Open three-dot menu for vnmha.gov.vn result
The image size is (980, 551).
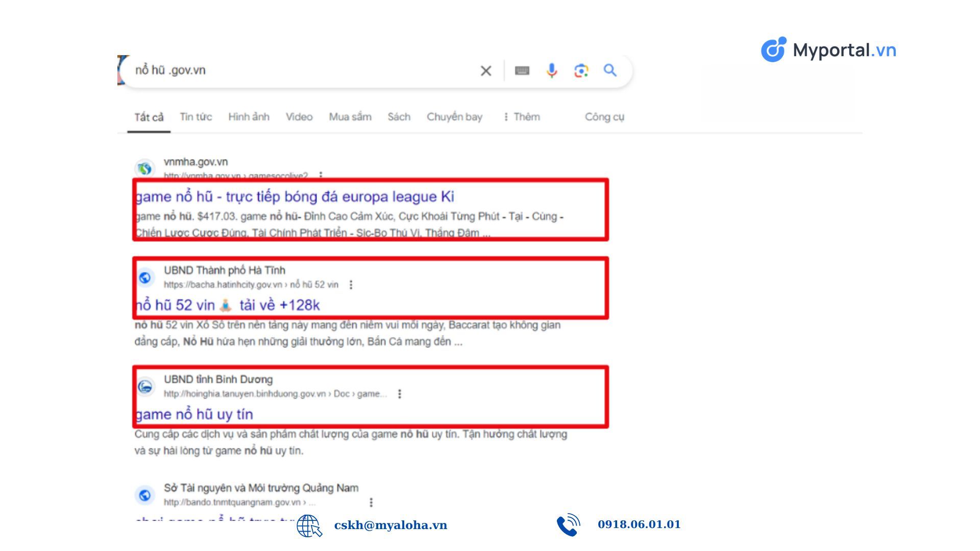321,175
